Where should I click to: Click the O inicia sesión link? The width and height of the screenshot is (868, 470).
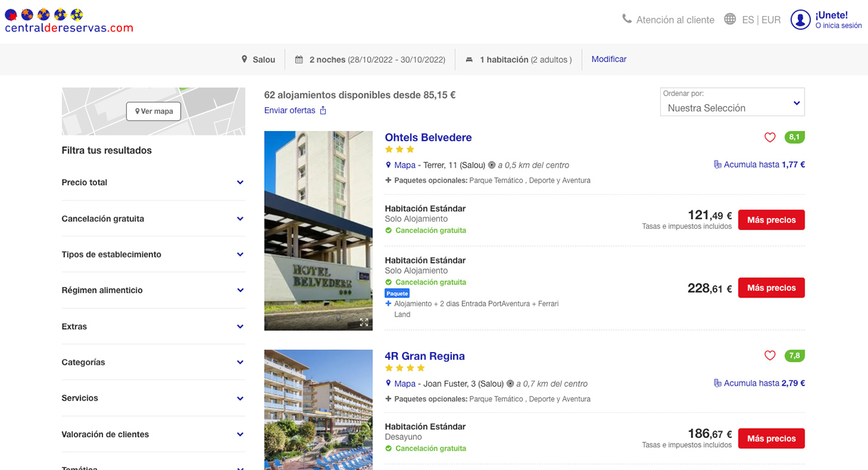(x=839, y=26)
